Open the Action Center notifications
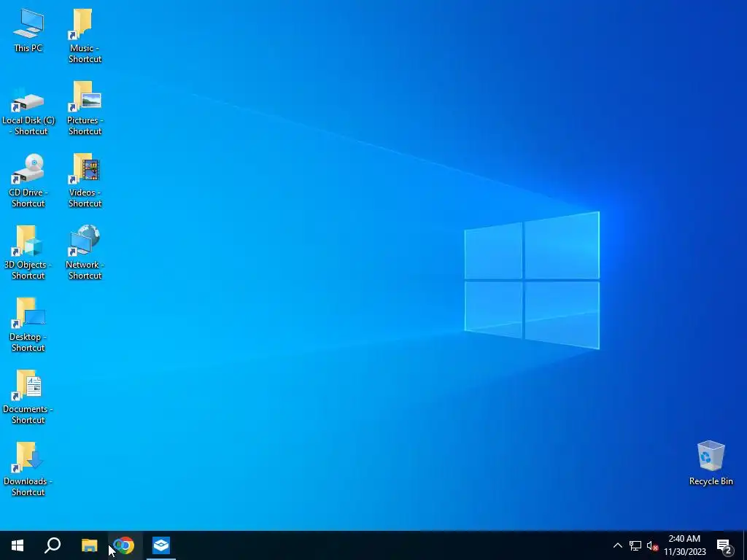 pos(724,546)
